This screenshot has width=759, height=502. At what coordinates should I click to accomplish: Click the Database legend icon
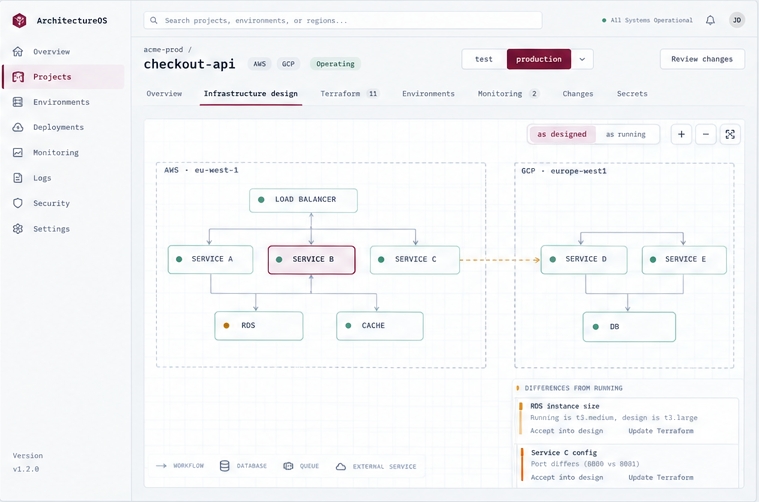[224, 466]
